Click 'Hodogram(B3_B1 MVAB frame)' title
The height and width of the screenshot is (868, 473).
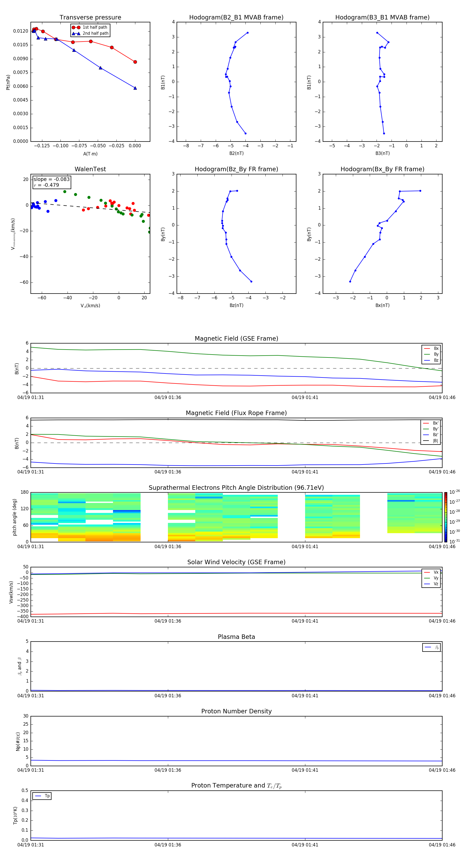[x=382, y=18]
